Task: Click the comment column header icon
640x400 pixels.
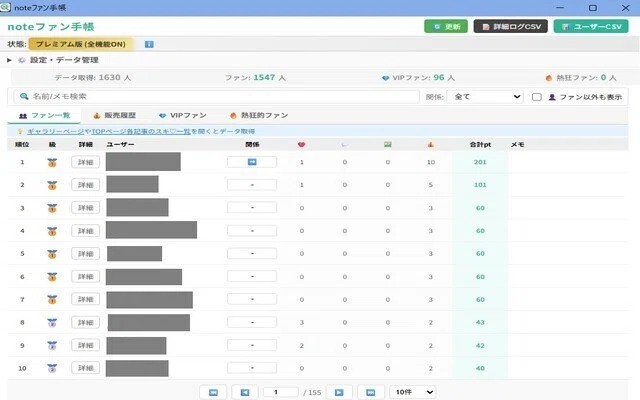Action: [344, 144]
